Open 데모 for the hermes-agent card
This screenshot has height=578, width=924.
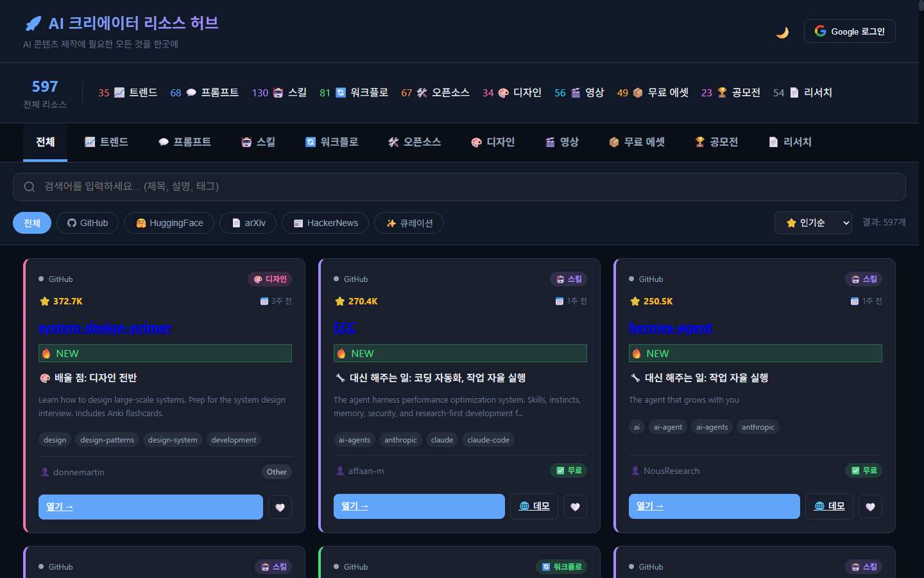(829, 506)
